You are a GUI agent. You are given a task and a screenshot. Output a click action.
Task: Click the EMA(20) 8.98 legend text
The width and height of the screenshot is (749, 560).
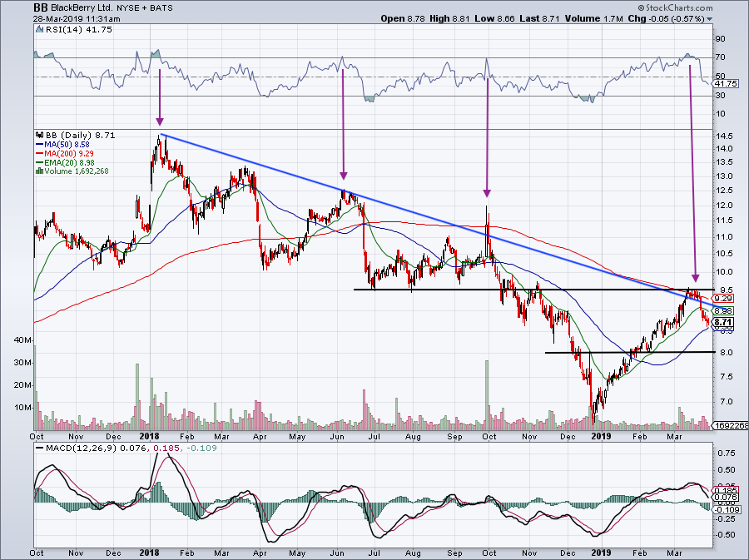(69, 162)
